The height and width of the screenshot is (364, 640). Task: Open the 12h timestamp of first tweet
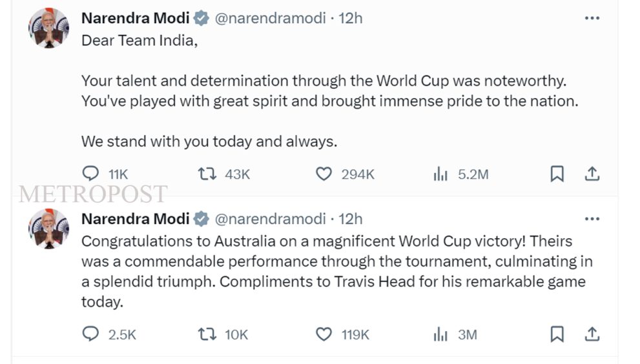click(x=351, y=19)
